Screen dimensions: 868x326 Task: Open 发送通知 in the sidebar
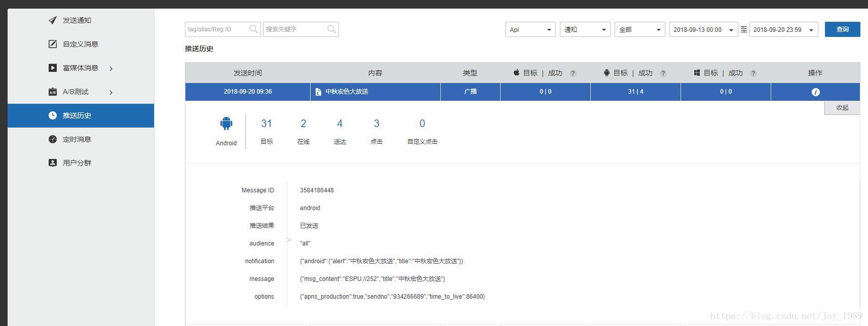(x=81, y=20)
